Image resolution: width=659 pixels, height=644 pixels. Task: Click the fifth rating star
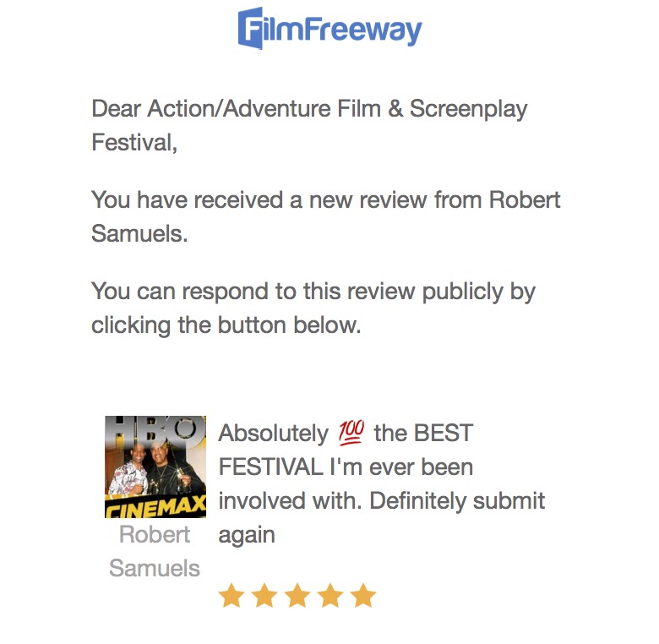click(x=363, y=596)
